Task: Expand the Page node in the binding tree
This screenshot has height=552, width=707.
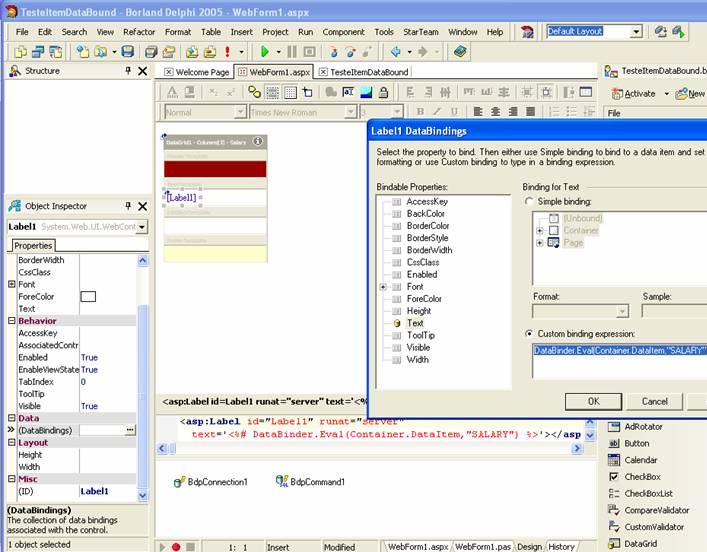Action: click(539, 243)
